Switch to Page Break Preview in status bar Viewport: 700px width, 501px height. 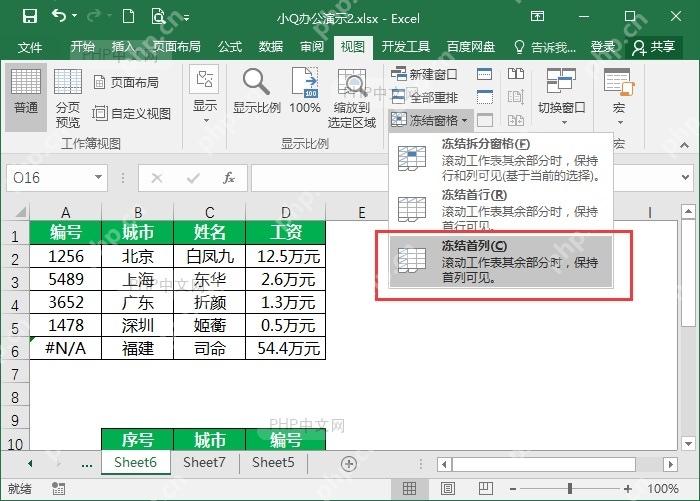tap(486, 488)
